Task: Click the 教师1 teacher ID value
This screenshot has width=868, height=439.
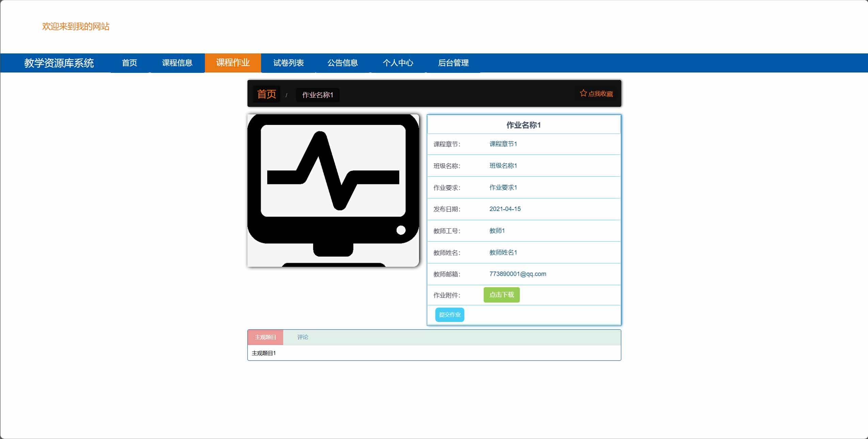Action: pos(497,231)
